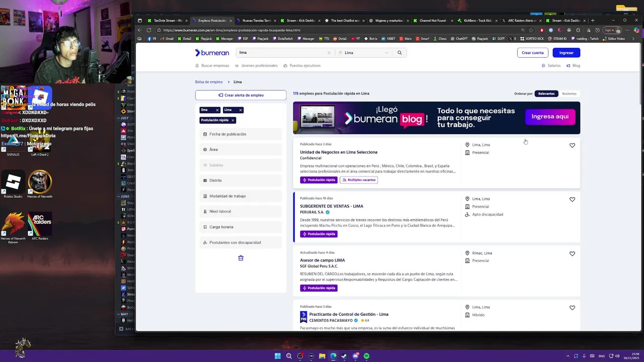Switch to The best ChatBot browser tab

pos(345,21)
